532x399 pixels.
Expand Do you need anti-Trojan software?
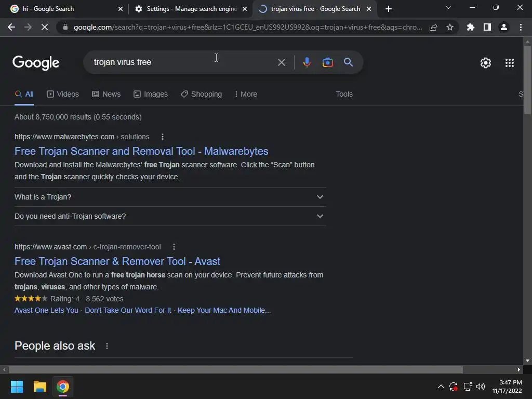pos(170,216)
